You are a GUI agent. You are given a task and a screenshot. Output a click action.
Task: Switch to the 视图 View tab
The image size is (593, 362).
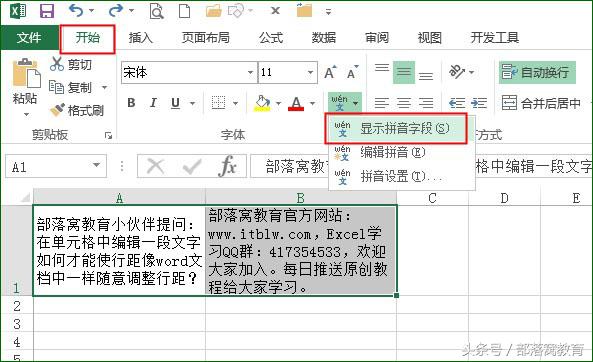tap(430, 37)
